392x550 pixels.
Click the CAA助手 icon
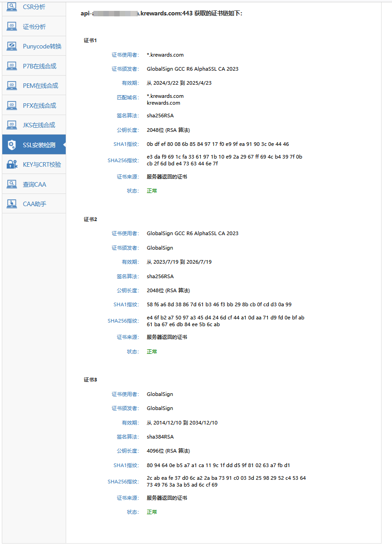click(12, 203)
